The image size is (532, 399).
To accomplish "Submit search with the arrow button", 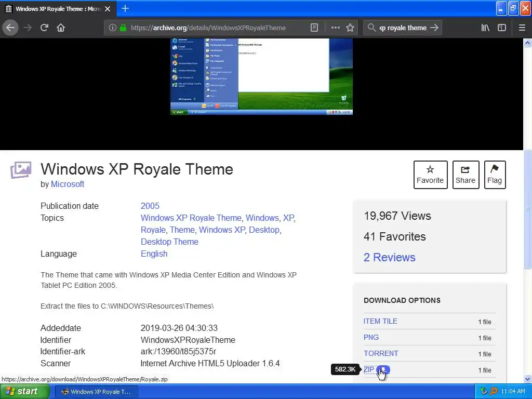I will coord(434,28).
